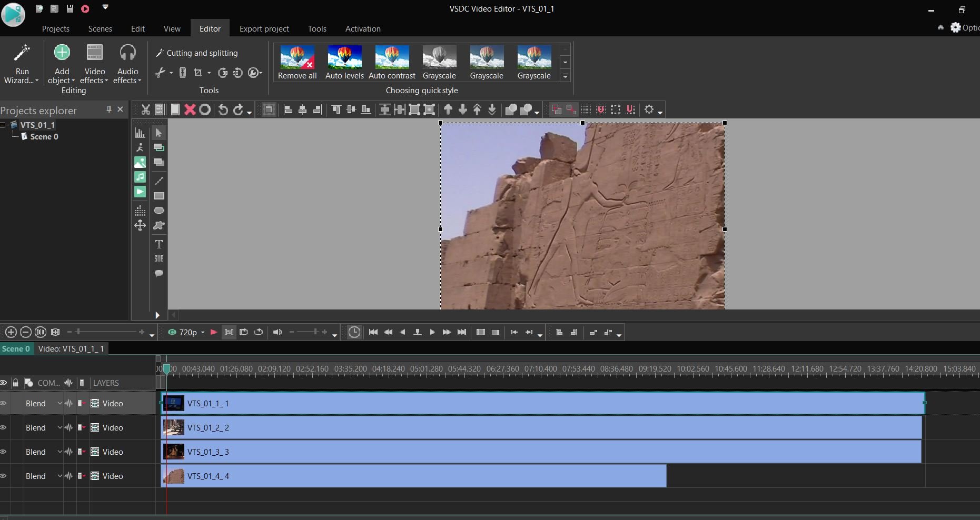Open the Activation tab
The height and width of the screenshot is (520, 980).
[363, 28]
